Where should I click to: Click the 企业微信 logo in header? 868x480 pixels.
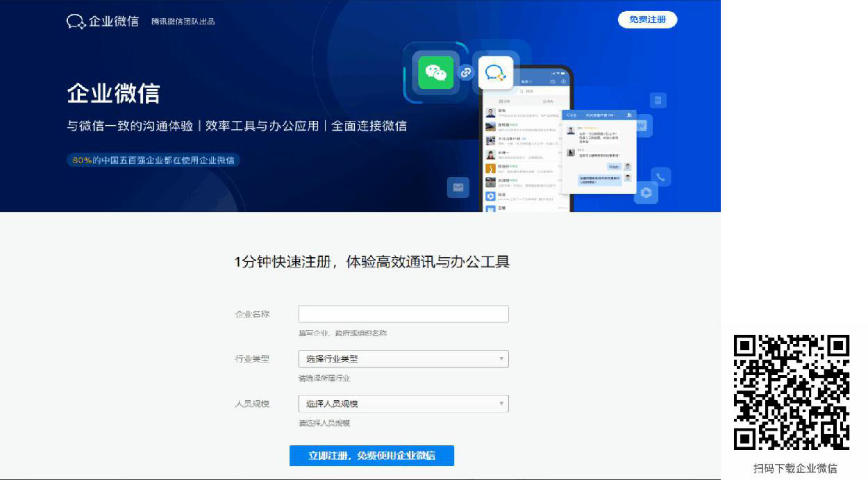tap(103, 21)
